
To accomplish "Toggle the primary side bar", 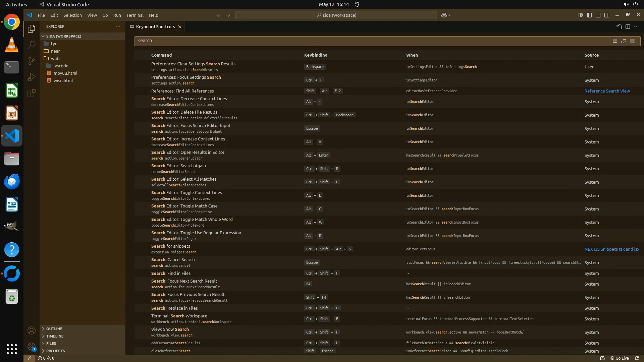I will 589,15.
